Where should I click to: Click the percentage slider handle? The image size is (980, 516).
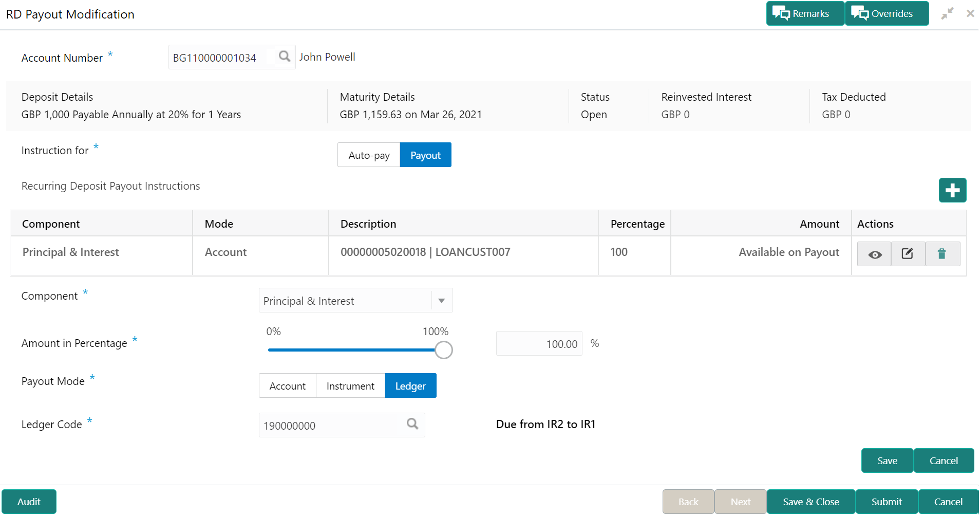444,350
